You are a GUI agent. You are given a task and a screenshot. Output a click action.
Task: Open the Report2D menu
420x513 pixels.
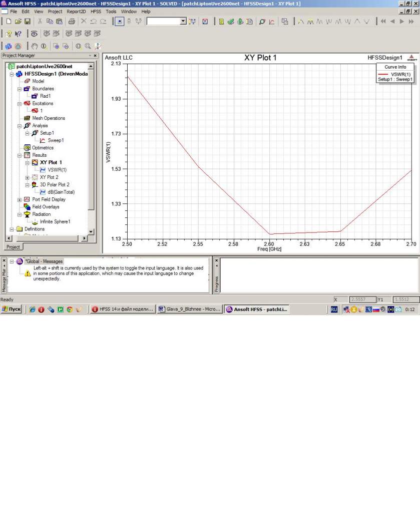[x=76, y=12]
